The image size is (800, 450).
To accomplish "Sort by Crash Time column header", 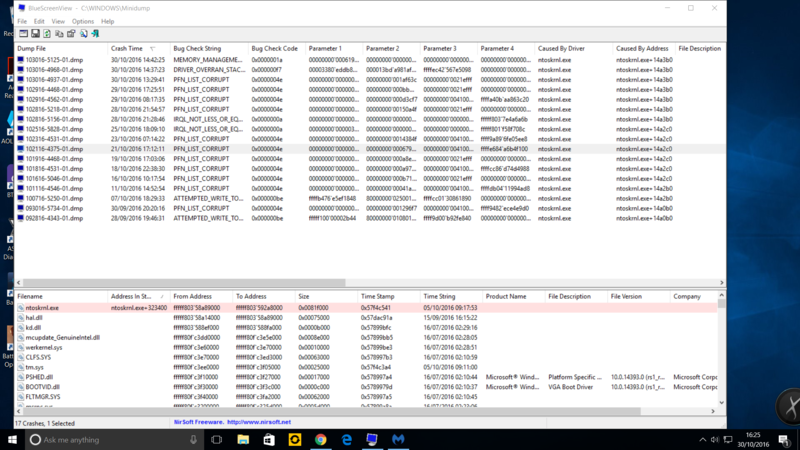I will [x=138, y=48].
